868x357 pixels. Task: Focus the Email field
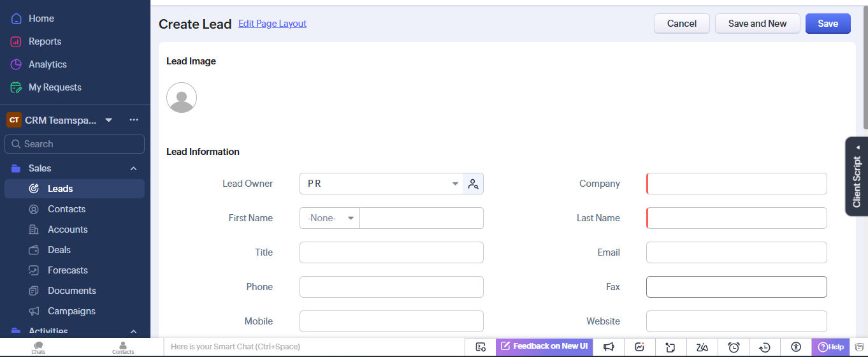(737, 252)
